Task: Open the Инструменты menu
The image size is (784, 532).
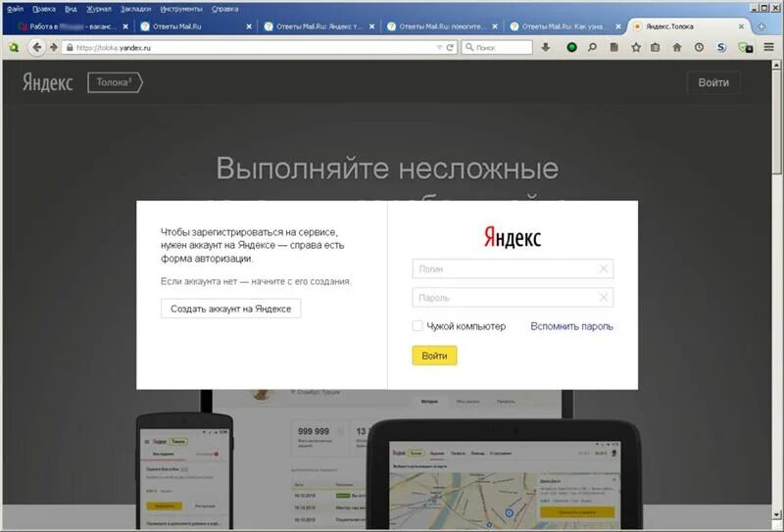Action: coord(181,9)
